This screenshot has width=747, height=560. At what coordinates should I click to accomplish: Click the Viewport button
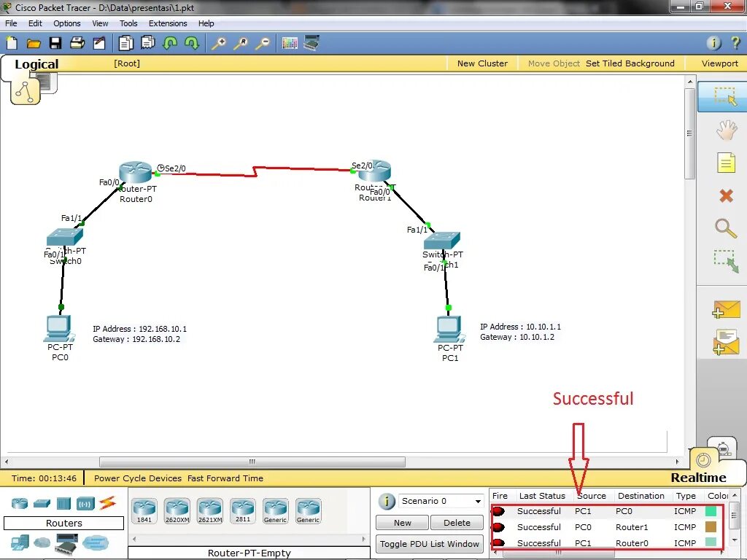pos(719,63)
